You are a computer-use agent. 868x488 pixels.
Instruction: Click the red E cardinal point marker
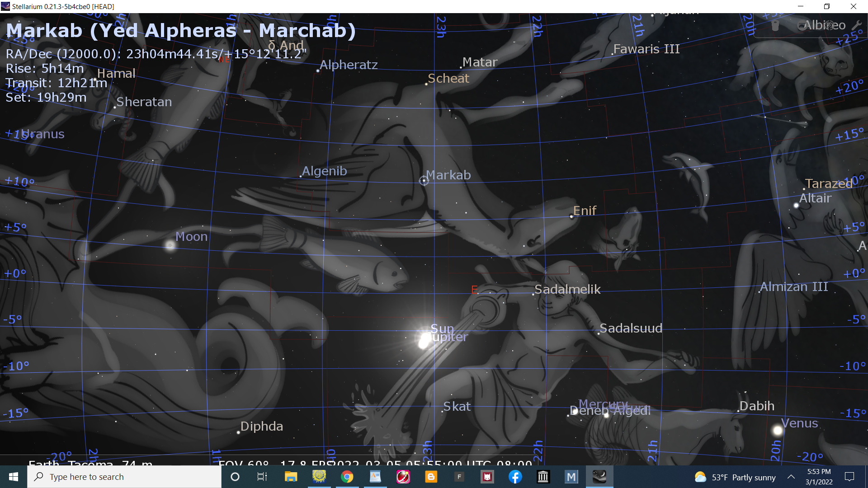pyautogui.click(x=474, y=290)
